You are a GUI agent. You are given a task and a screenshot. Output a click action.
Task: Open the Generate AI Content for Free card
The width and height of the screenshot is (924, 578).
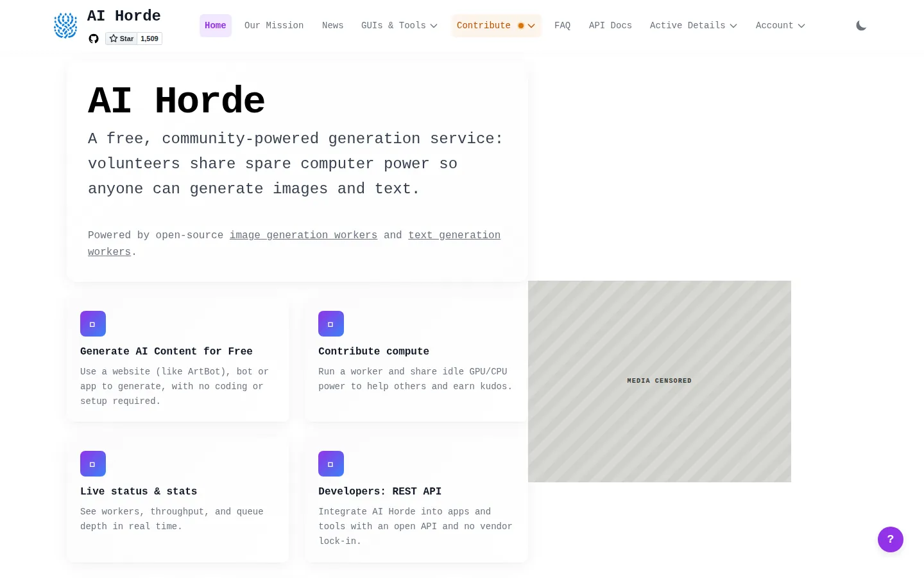[x=166, y=351]
